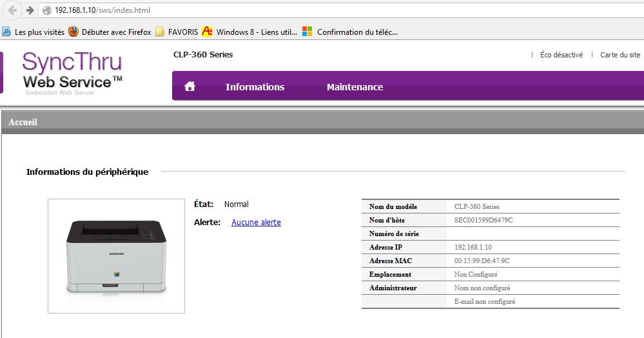Image resolution: width=644 pixels, height=338 pixels.
Task: Click the 'CLP-360 Series' model name value in table
Action: coord(477,206)
